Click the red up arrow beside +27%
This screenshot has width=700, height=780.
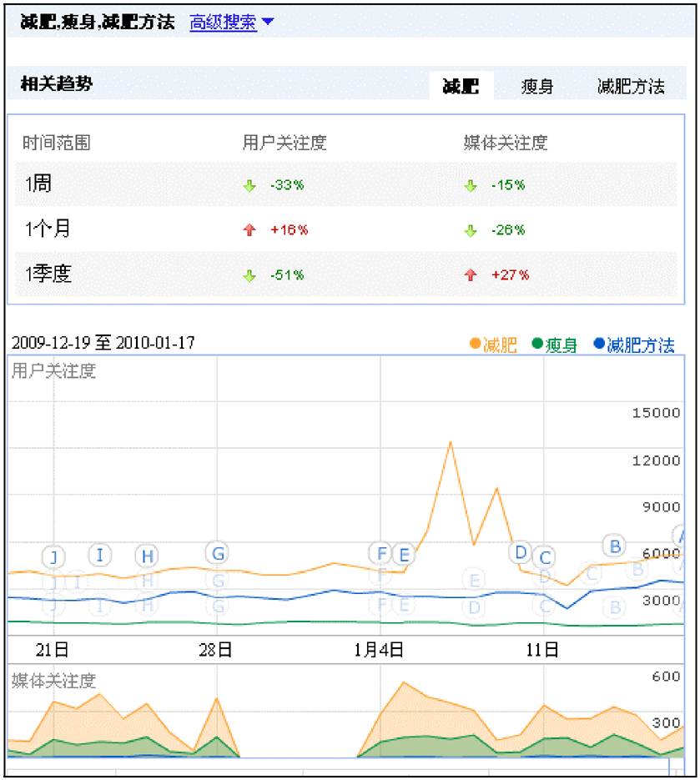coord(471,274)
